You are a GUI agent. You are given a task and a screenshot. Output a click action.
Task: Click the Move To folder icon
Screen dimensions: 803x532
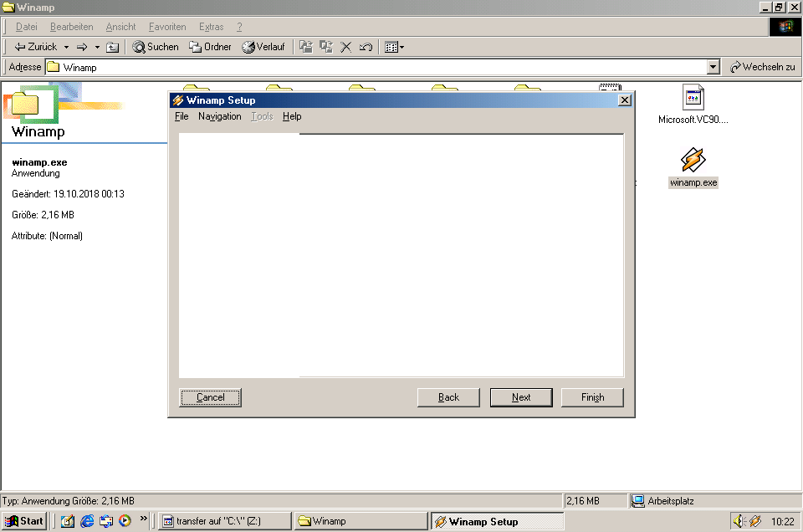(x=306, y=47)
